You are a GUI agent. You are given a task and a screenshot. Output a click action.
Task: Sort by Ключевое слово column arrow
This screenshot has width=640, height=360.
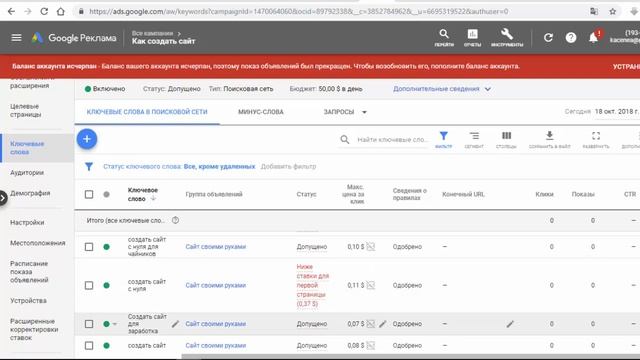point(153,199)
